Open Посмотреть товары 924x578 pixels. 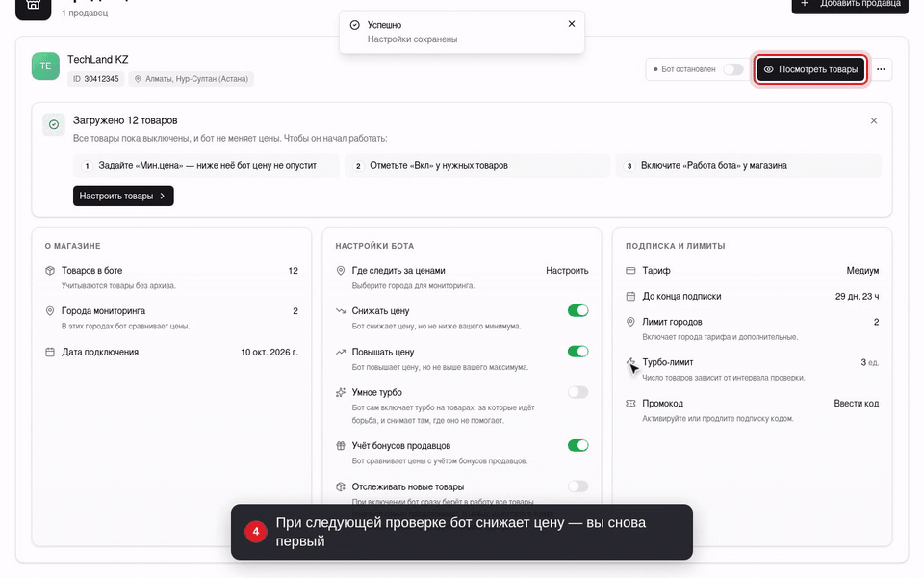(810, 69)
